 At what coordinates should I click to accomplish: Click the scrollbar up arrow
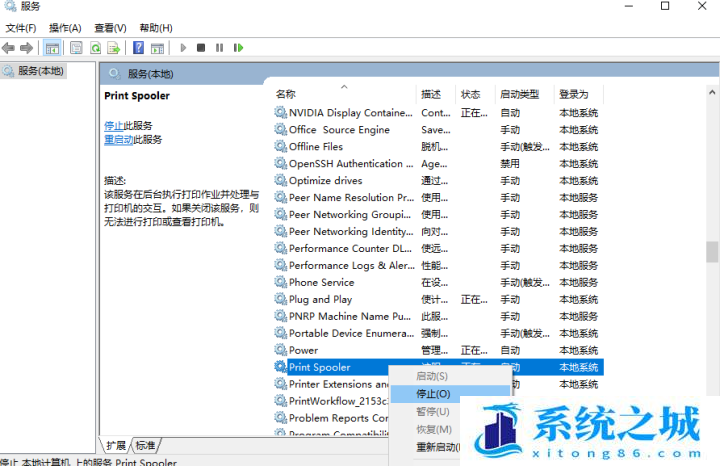(712, 92)
